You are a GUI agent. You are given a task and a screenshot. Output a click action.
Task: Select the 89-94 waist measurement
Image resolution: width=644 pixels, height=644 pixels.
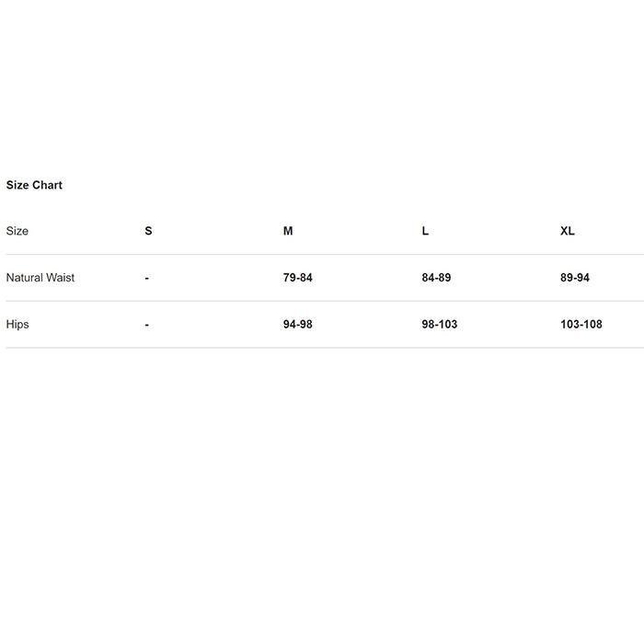(x=575, y=278)
